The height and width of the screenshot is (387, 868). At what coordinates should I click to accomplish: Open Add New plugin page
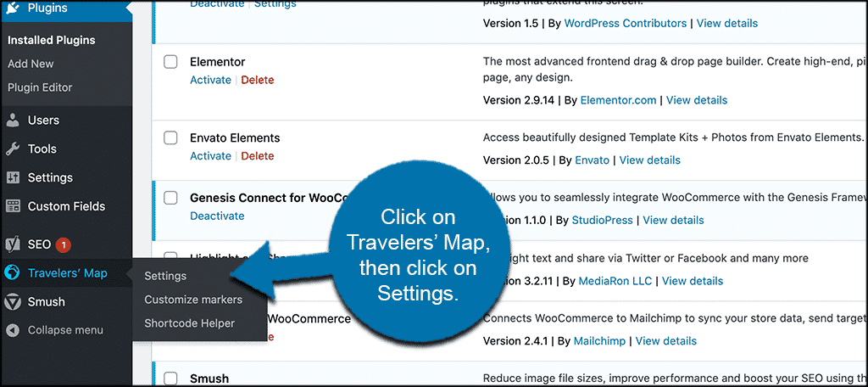31,64
